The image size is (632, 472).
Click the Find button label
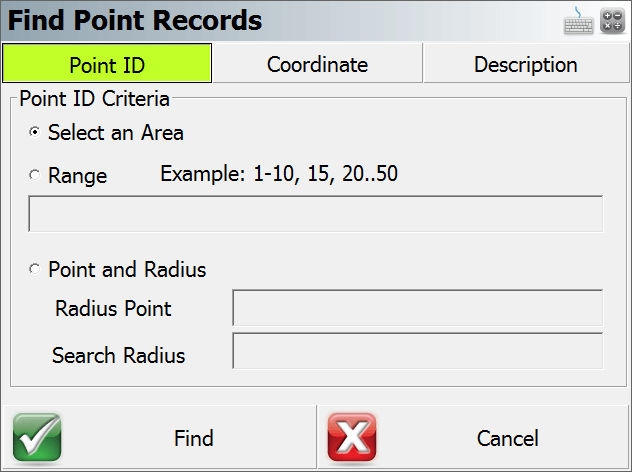[193, 438]
